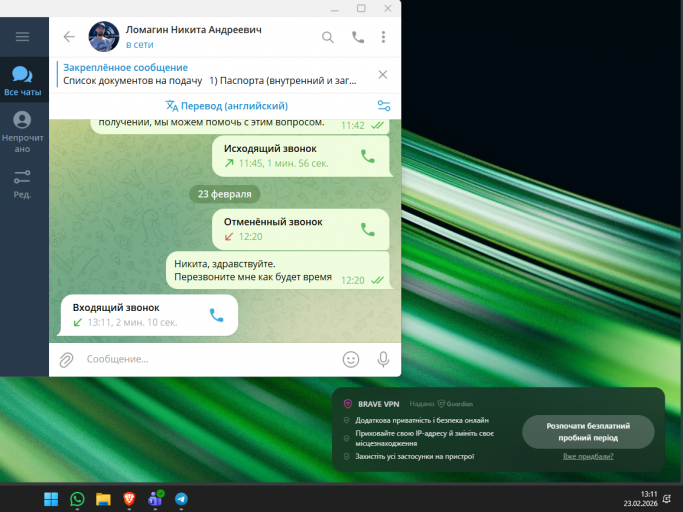Open Microsoft Teams from the taskbar
The width and height of the screenshot is (683, 512).
click(156, 498)
